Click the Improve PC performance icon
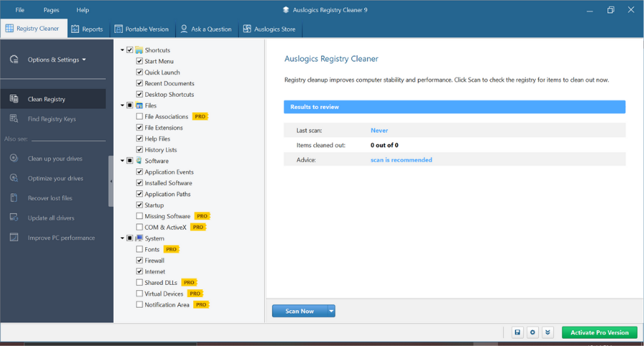 [x=14, y=237]
